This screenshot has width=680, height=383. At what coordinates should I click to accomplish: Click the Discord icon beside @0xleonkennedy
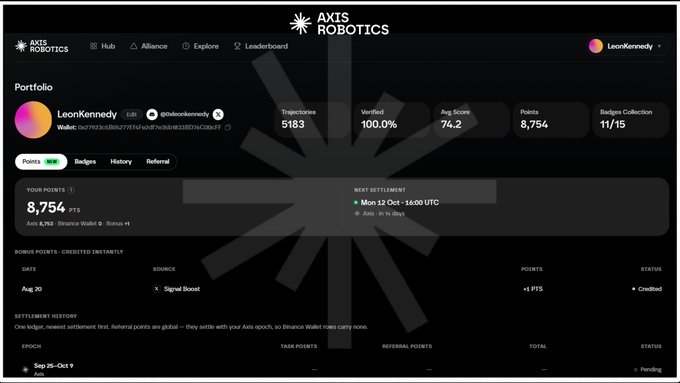pyautogui.click(x=152, y=114)
